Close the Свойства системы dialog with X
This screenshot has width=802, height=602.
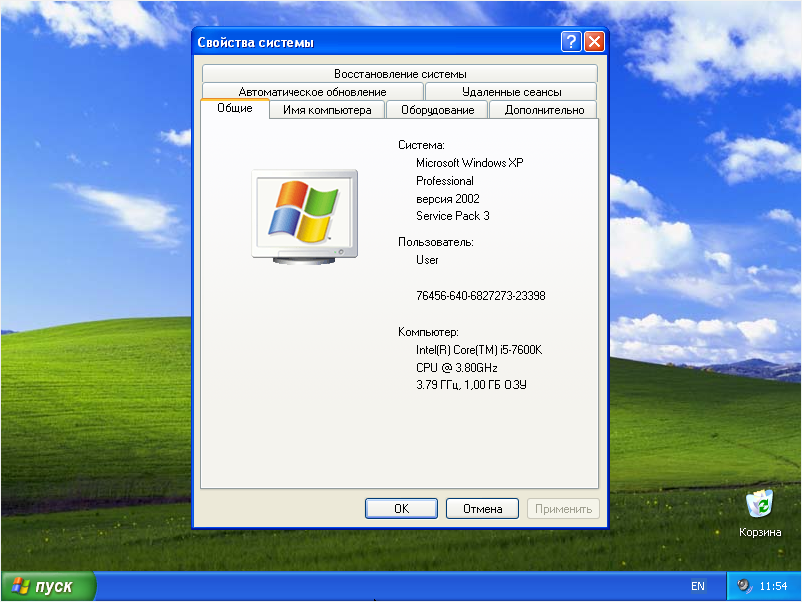[594, 42]
